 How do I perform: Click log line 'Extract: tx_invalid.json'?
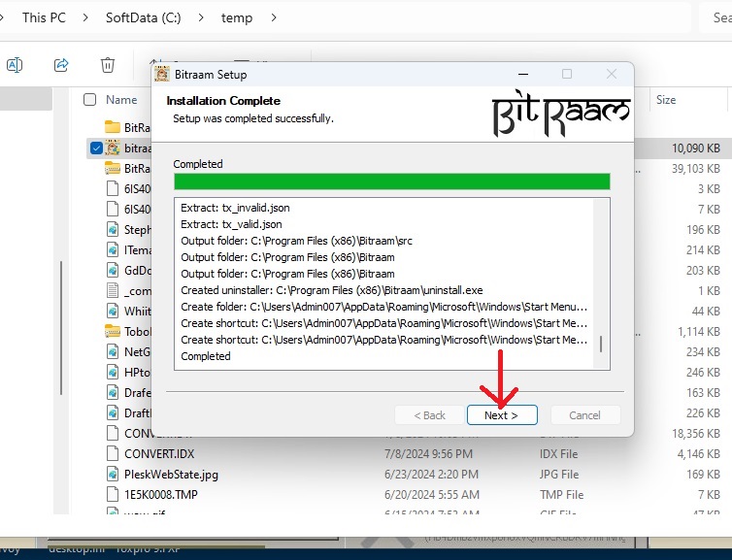[235, 208]
